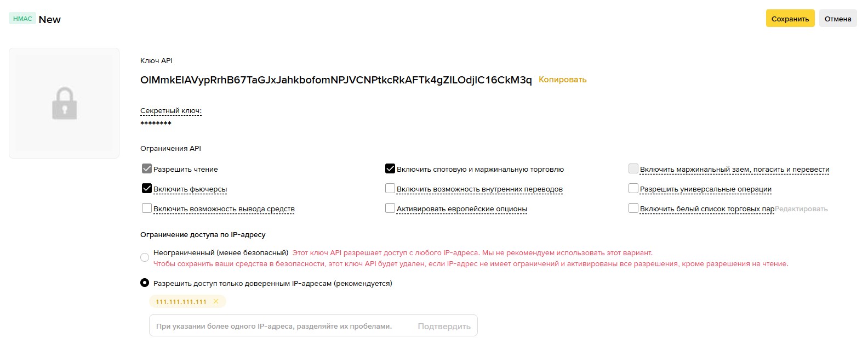Disable 'Включить фьючерсы' checkbox
Viewport: 868px width, 349px height.
pyautogui.click(x=146, y=189)
